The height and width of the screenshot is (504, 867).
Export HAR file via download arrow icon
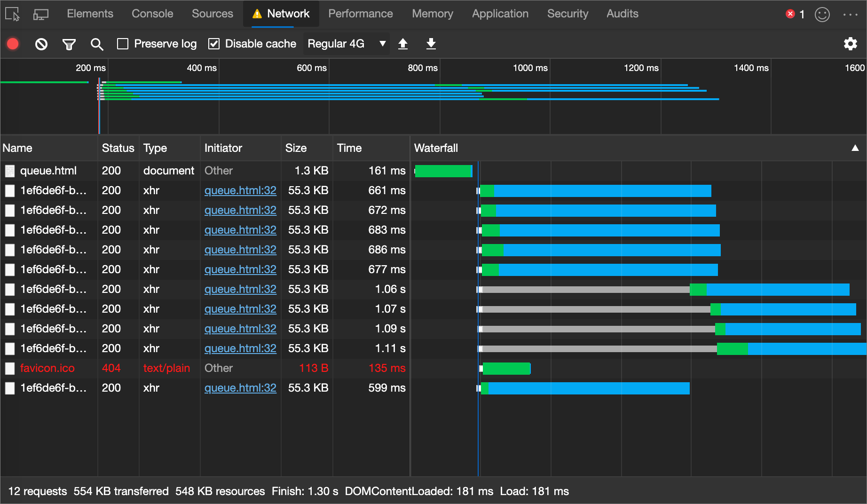coord(431,44)
